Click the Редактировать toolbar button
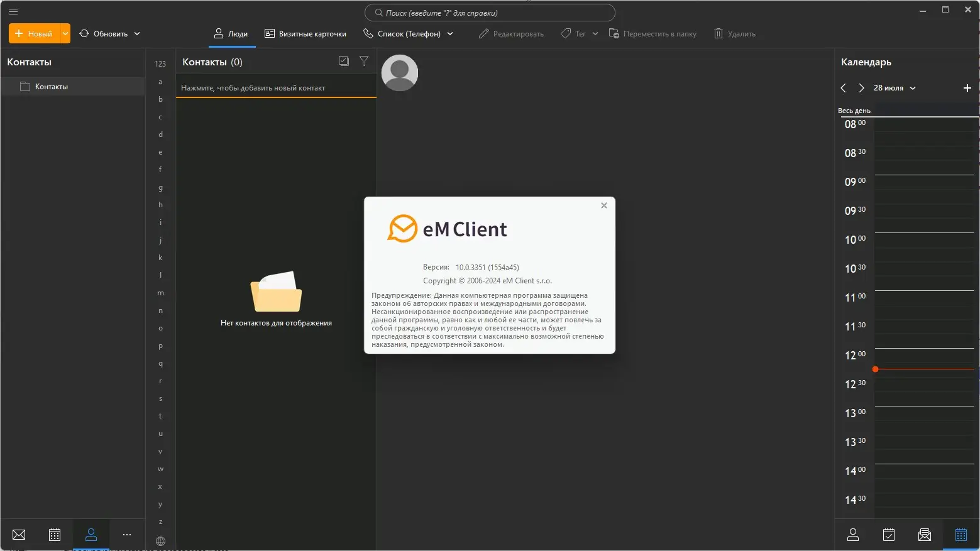Screen dimensions: 980x551 pyautogui.click(x=511, y=34)
